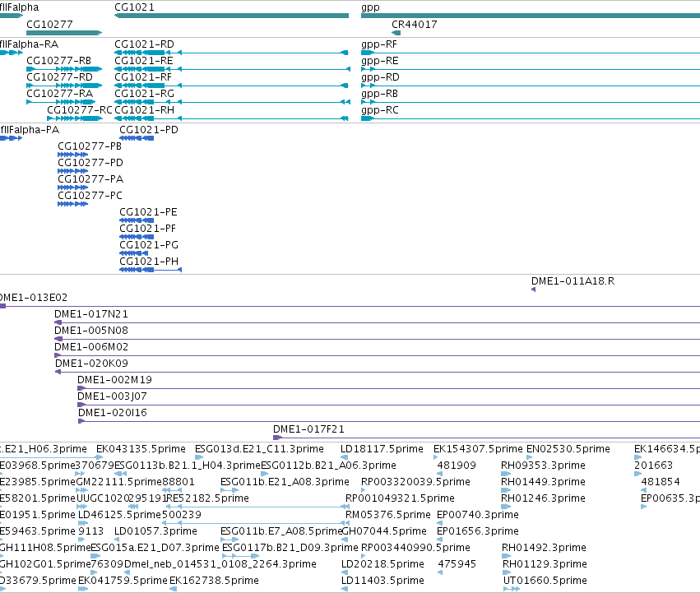Select transcript CG1021-RF

[231, 86]
